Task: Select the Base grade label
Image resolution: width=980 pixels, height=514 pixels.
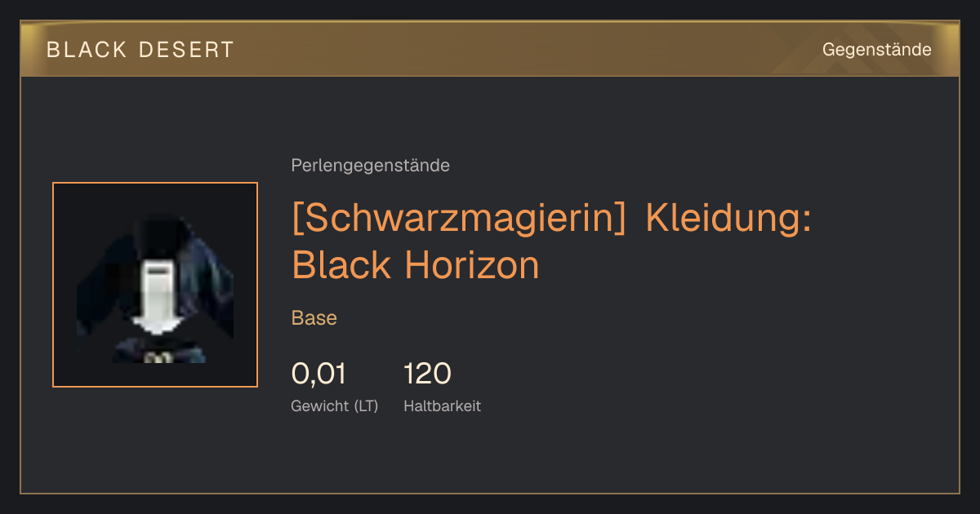Action: pyautogui.click(x=314, y=318)
